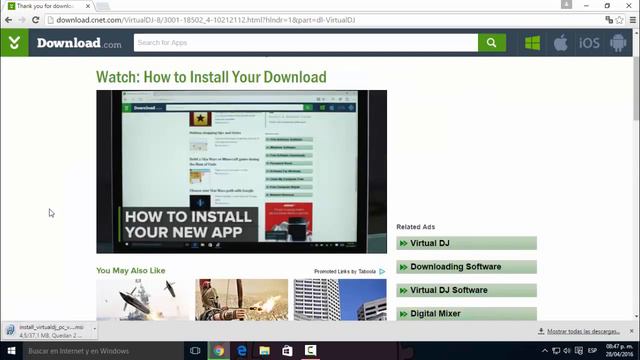Open the Digital Mixer related ad

tap(467, 313)
